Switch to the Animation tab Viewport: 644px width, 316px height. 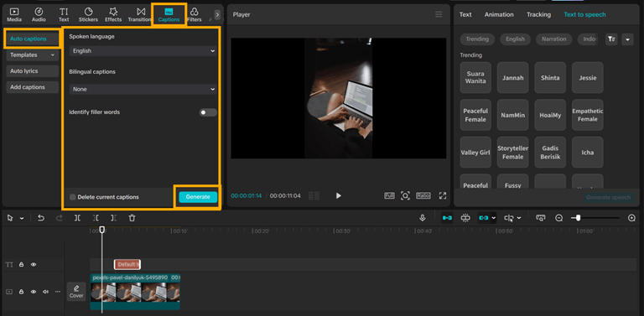[x=499, y=14]
